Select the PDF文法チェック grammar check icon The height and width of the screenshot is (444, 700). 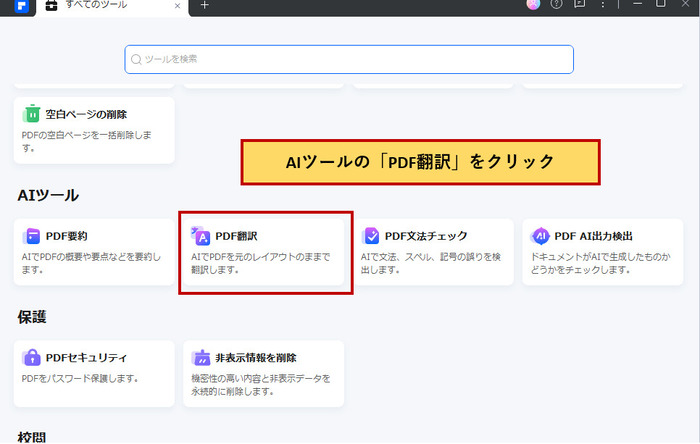tap(370, 236)
